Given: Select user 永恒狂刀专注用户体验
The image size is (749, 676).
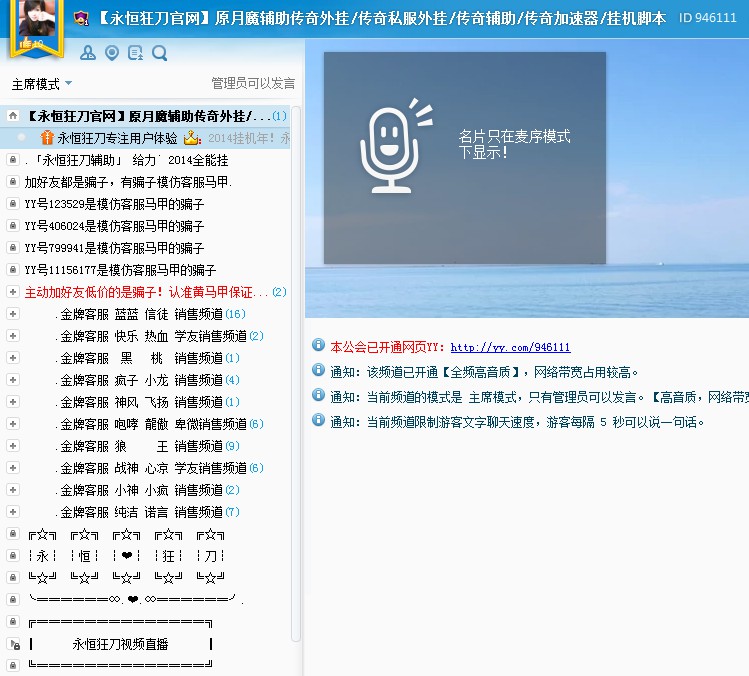Looking at the screenshot, I should tap(117, 138).
